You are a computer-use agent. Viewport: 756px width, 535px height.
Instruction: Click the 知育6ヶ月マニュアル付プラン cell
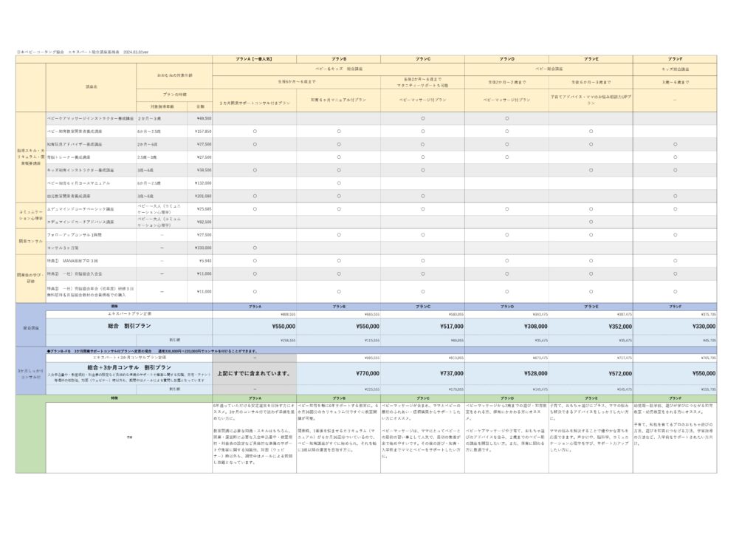coord(338,100)
